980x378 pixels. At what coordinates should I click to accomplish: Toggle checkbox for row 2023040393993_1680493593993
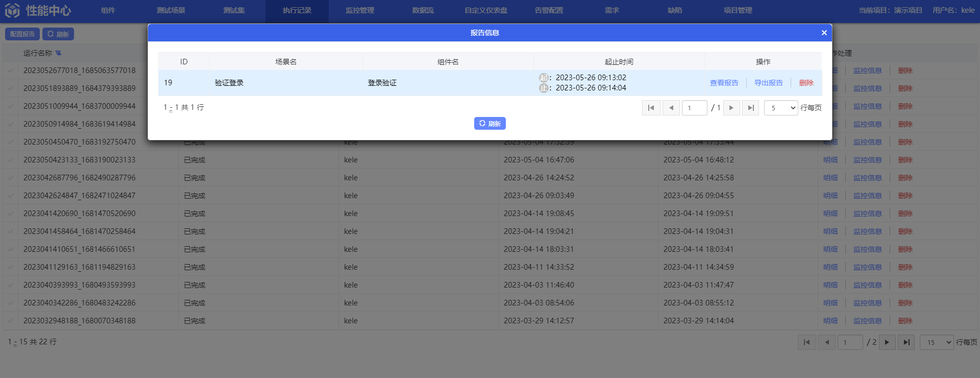point(11,285)
